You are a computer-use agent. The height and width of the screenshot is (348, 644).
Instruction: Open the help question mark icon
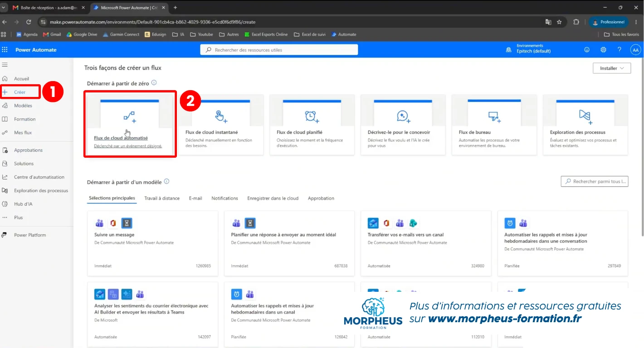[619, 50]
